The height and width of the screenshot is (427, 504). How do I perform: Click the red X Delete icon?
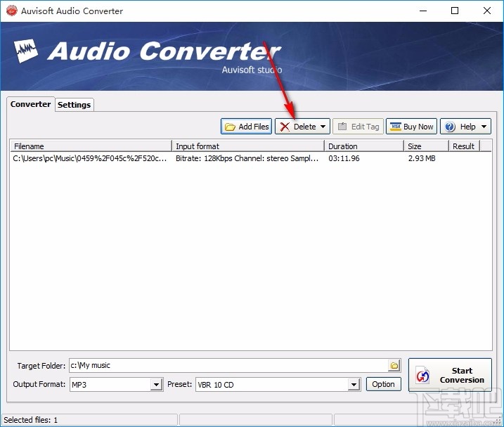coord(285,127)
